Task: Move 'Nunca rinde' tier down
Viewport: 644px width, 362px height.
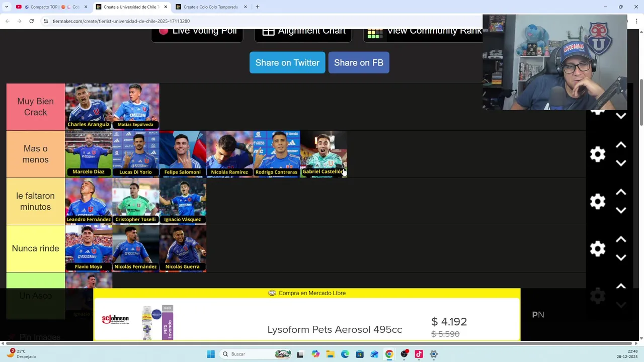Action: coord(621,258)
